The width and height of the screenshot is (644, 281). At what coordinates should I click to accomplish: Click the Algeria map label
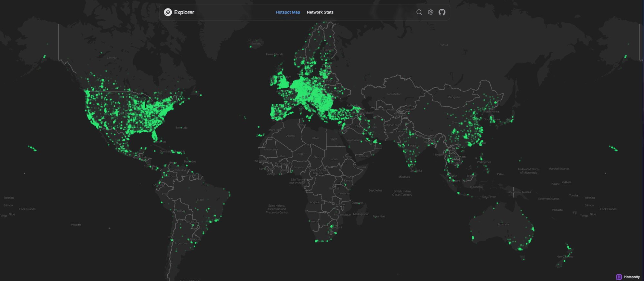click(x=291, y=136)
